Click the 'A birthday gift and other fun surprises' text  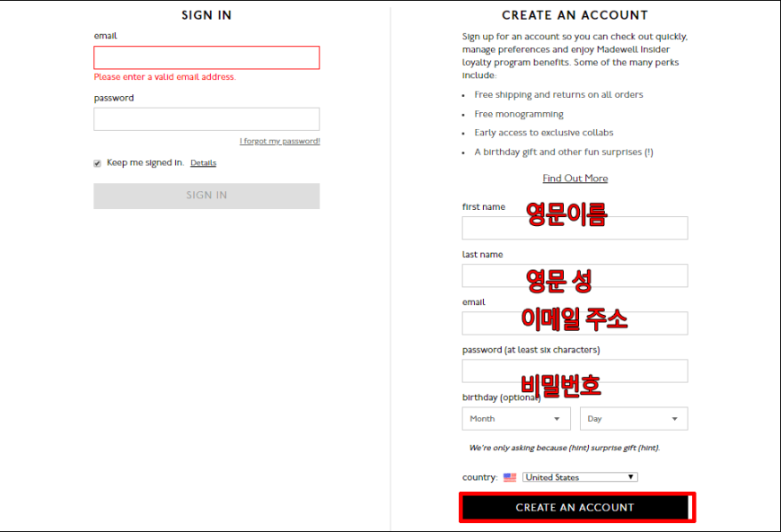coord(564,152)
